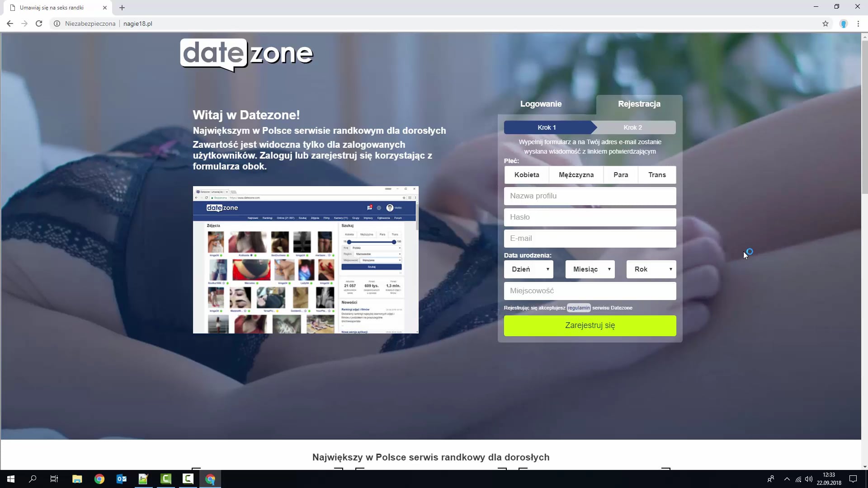Switch to the Logowanie tab
This screenshot has width=868, height=488.
(x=541, y=103)
